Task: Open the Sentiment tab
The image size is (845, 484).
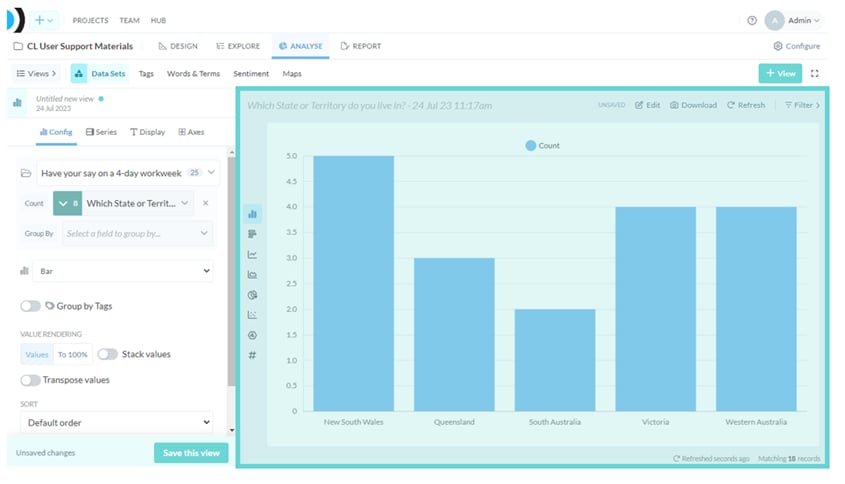Action: pyautogui.click(x=251, y=74)
